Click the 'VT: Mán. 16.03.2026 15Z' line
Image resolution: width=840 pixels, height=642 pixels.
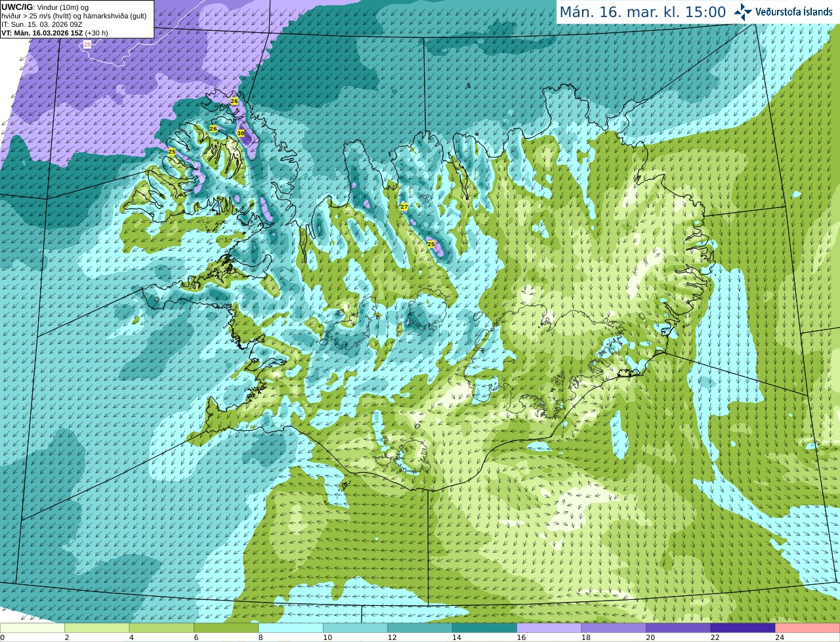click(42, 33)
